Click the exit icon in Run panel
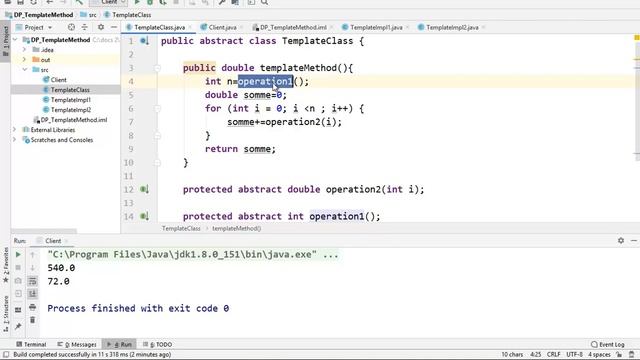640x360 pixels. point(18,294)
